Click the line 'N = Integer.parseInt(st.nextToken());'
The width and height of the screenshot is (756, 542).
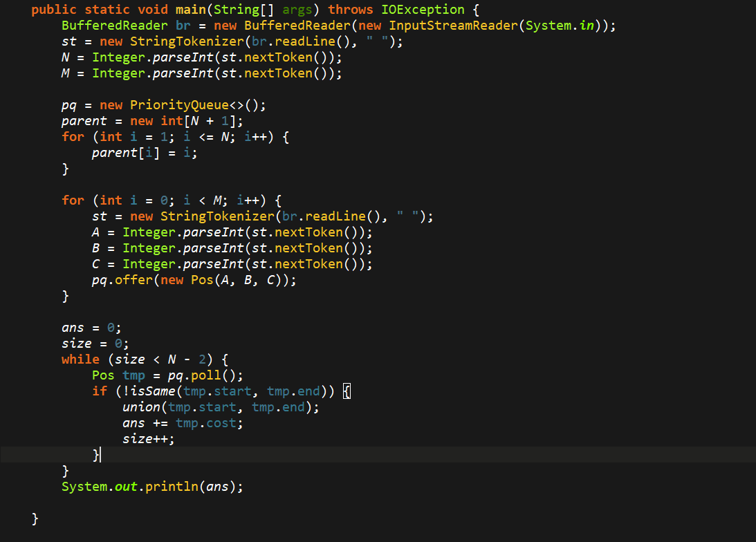[x=201, y=57]
